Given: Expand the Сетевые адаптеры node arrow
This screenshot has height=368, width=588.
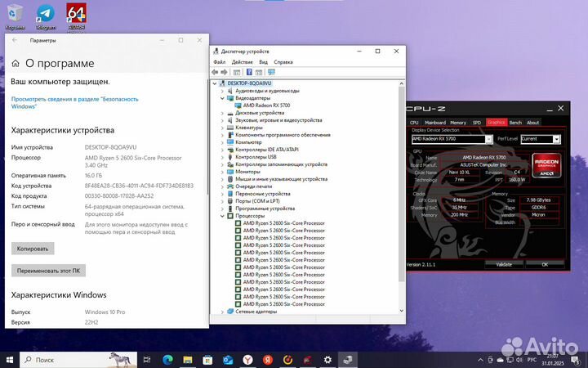Looking at the screenshot, I should click(222, 312).
